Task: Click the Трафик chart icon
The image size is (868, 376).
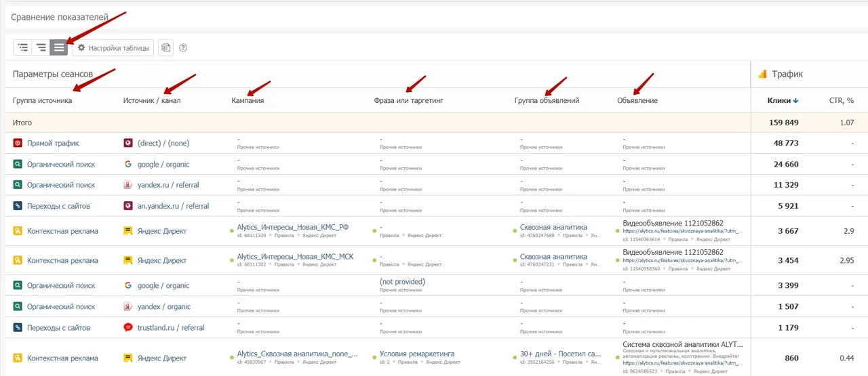Action: (762, 74)
